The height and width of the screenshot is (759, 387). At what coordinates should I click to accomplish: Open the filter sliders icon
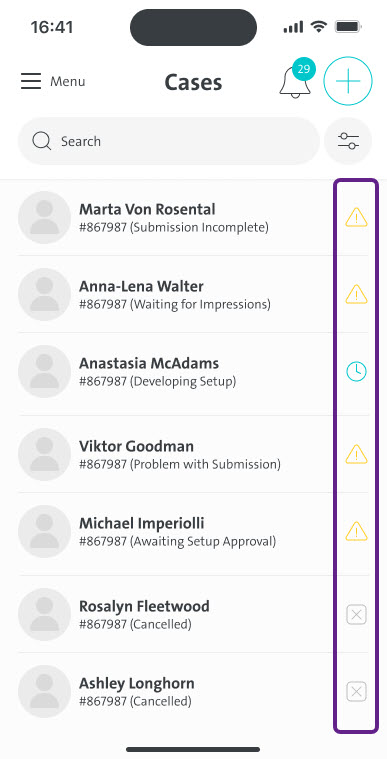click(348, 141)
